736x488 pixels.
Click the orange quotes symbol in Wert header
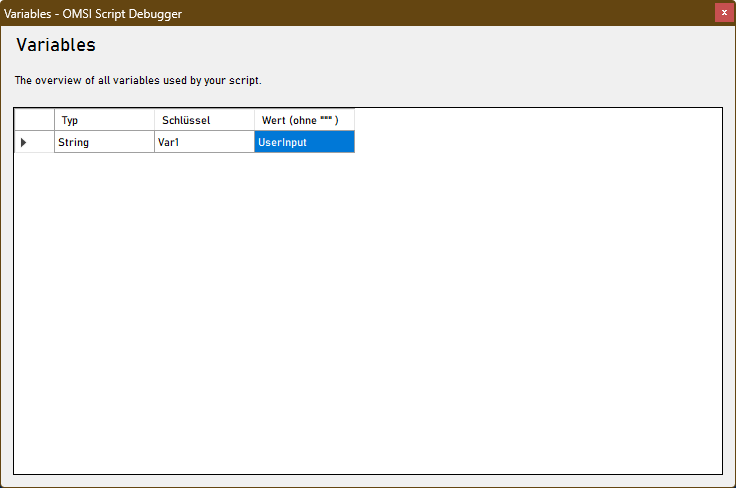tap(326, 119)
